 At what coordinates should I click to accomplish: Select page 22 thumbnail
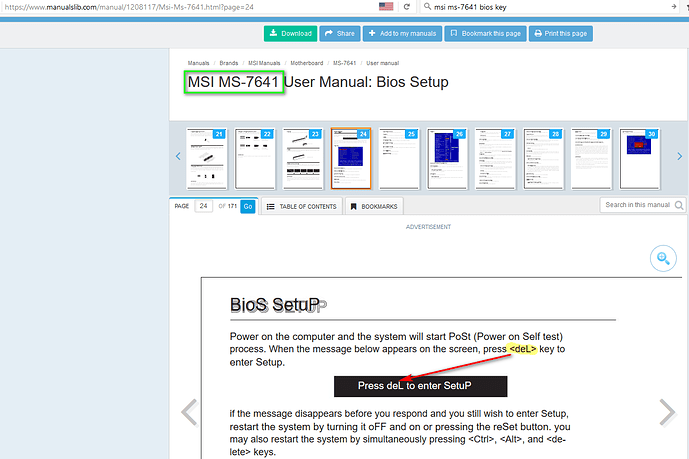[255, 159]
